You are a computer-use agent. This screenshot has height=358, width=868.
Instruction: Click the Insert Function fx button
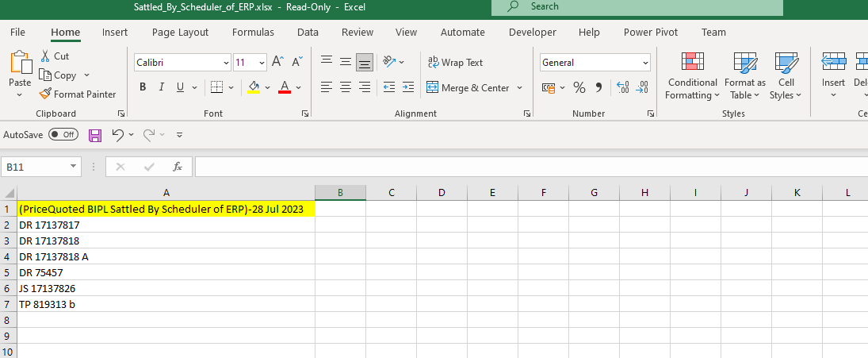178,167
